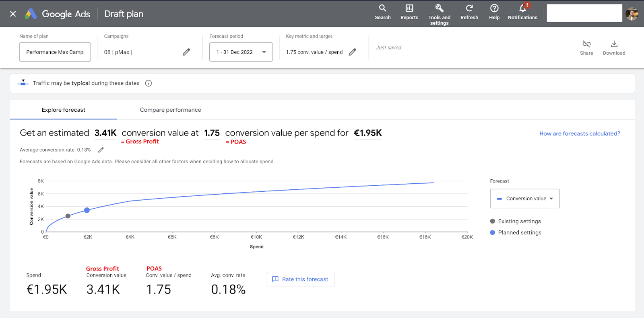Edit key metric and target pencil

point(352,52)
